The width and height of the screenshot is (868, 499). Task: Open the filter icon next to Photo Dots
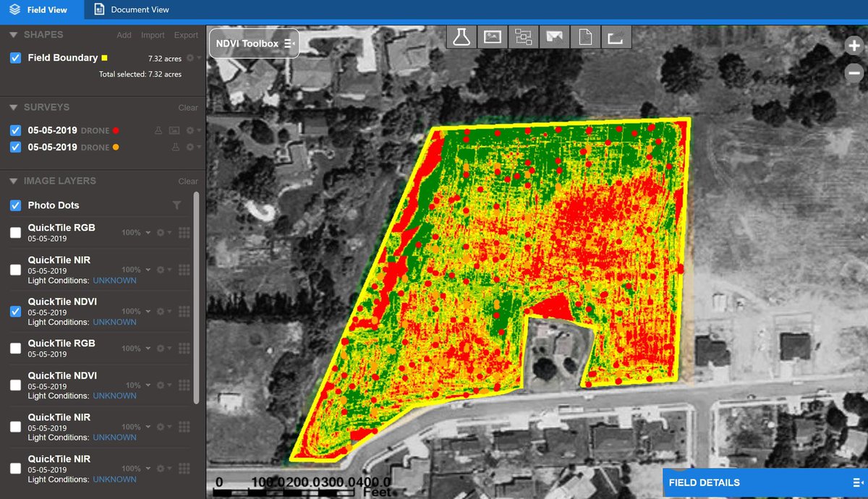click(x=175, y=205)
